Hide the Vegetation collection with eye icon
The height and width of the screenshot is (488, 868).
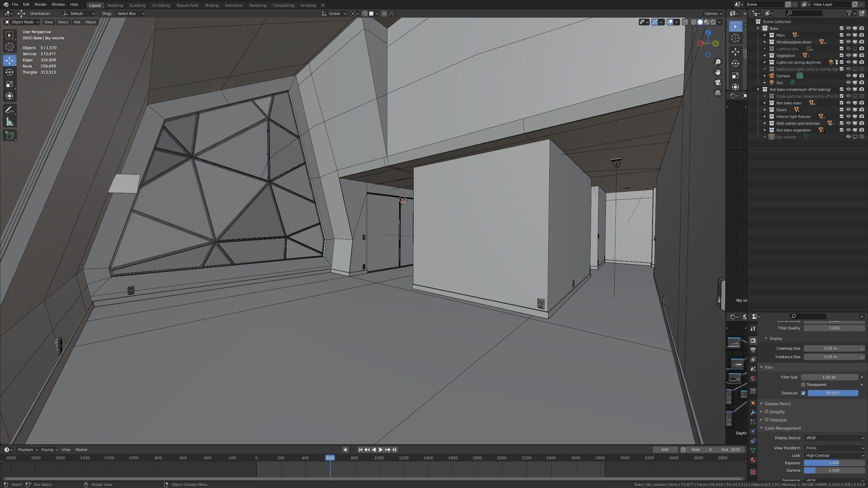click(848, 56)
